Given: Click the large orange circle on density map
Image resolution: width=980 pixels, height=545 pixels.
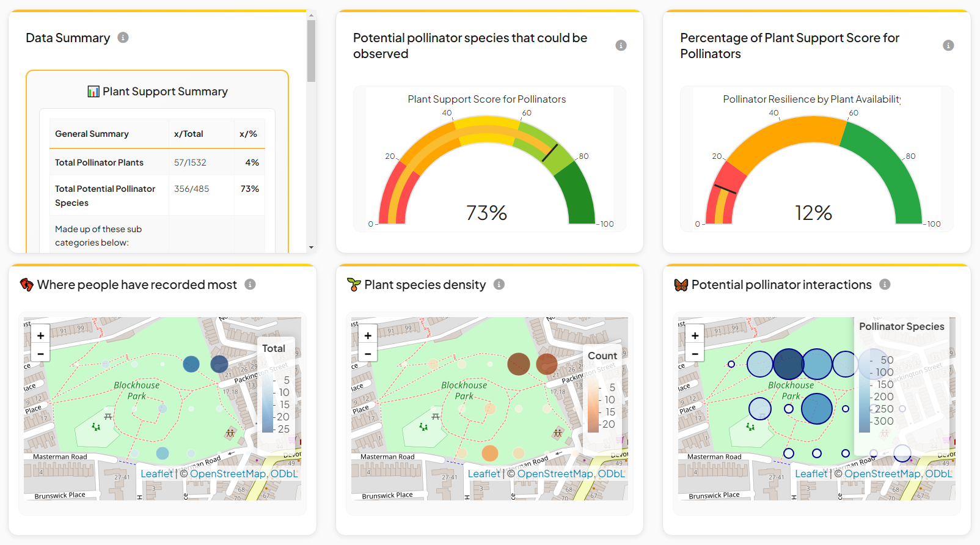Looking at the screenshot, I should (490, 453).
